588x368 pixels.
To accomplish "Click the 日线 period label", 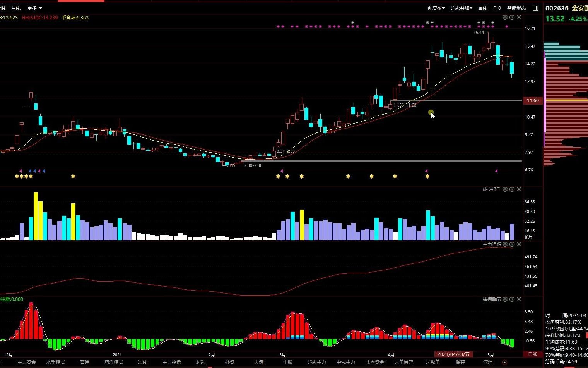I will click(533, 354).
